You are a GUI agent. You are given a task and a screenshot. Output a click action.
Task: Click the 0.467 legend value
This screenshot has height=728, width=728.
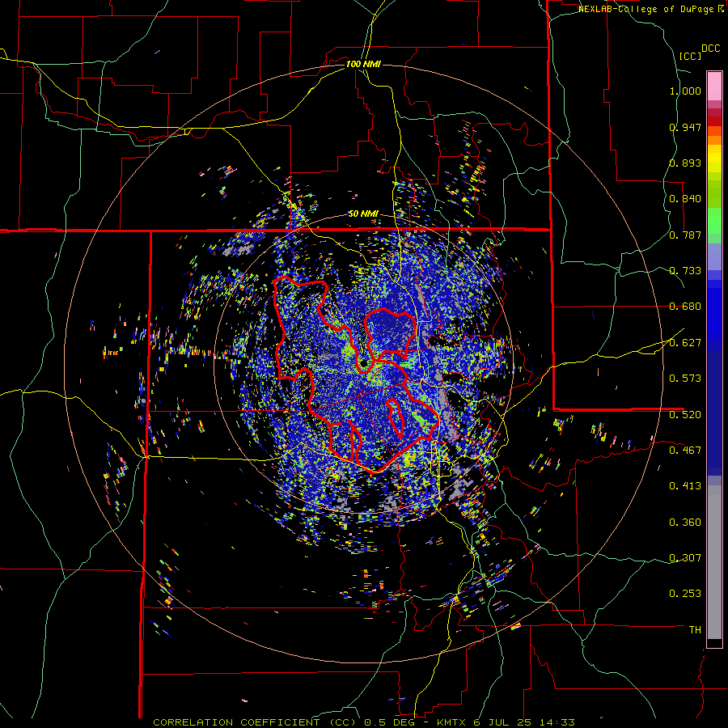685,451
